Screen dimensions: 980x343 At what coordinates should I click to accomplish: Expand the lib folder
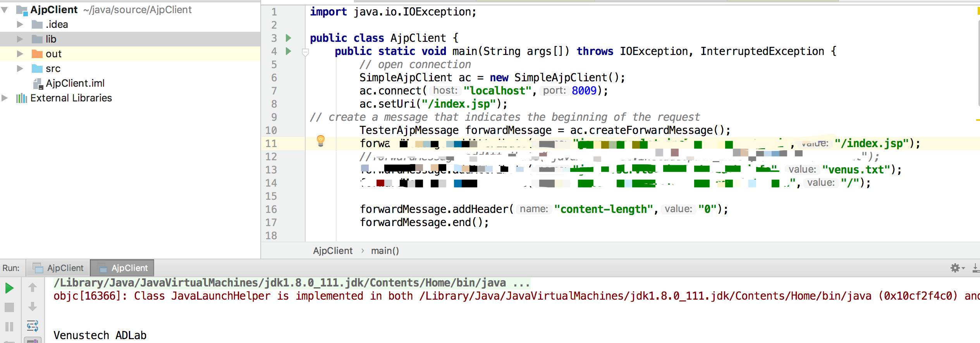click(x=20, y=39)
